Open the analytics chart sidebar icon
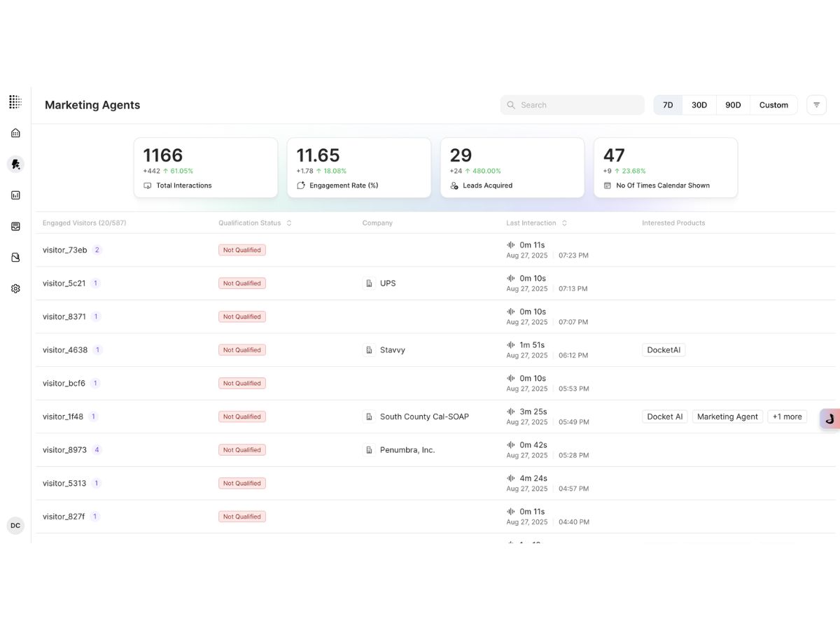This screenshot has width=840, height=630. pyautogui.click(x=15, y=195)
